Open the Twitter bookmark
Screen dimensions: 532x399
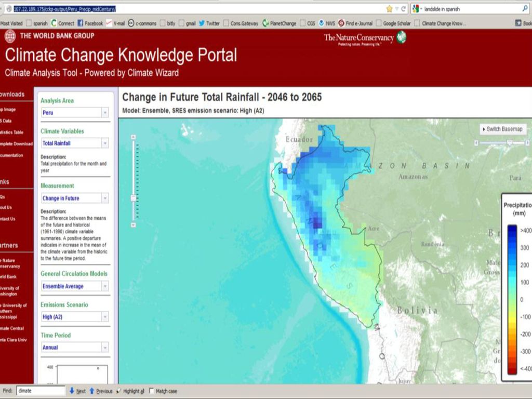[x=209, y=23]
